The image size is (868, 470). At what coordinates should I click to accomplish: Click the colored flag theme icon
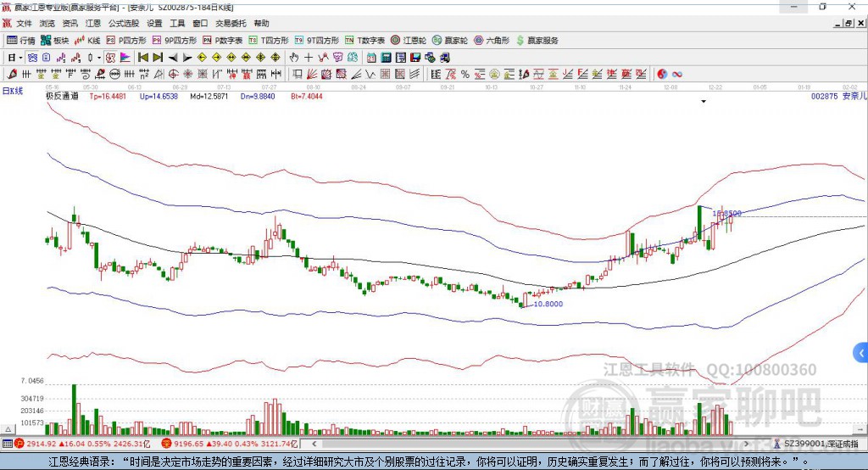click(125, 58)
